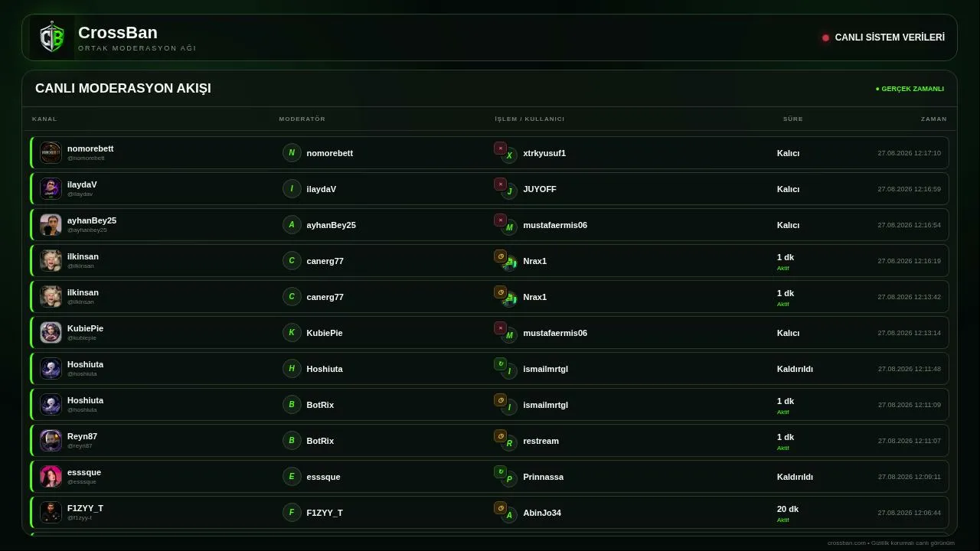Screen dimensions: 980x551
Task: Click the green unban icon beside Prinnassa
Action: click(x=500, y=472)
